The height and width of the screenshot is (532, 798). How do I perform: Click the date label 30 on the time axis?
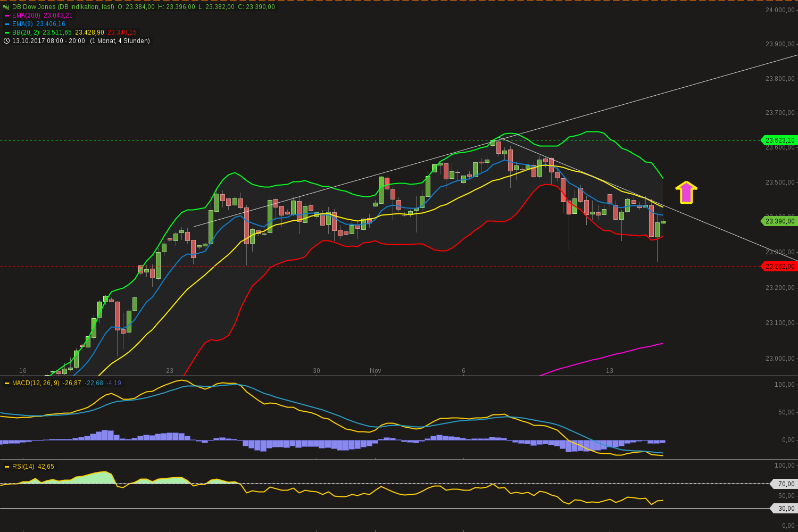point(317,371)
